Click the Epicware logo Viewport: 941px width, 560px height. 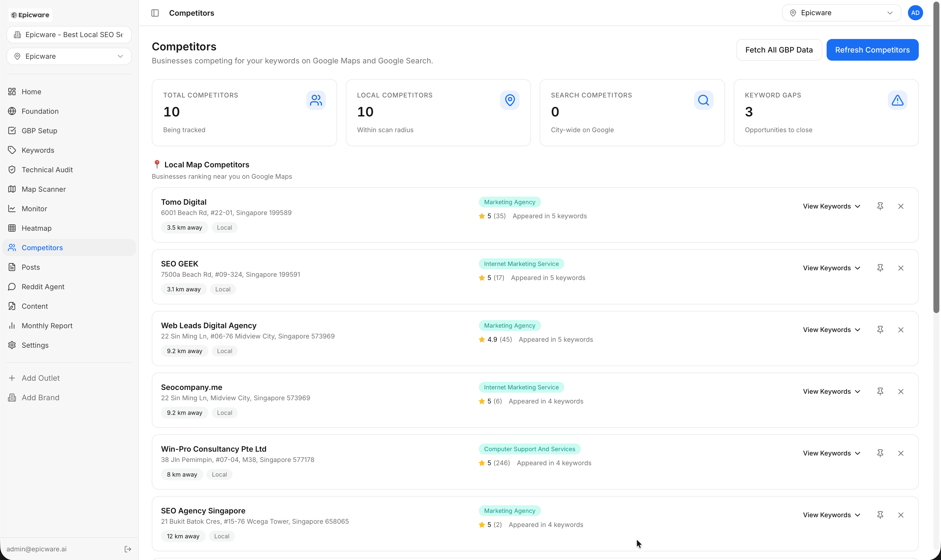point(30,15)
